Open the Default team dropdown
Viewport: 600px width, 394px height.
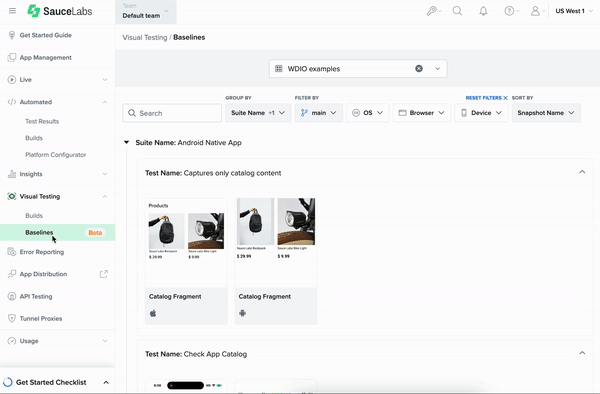[146, 11]
